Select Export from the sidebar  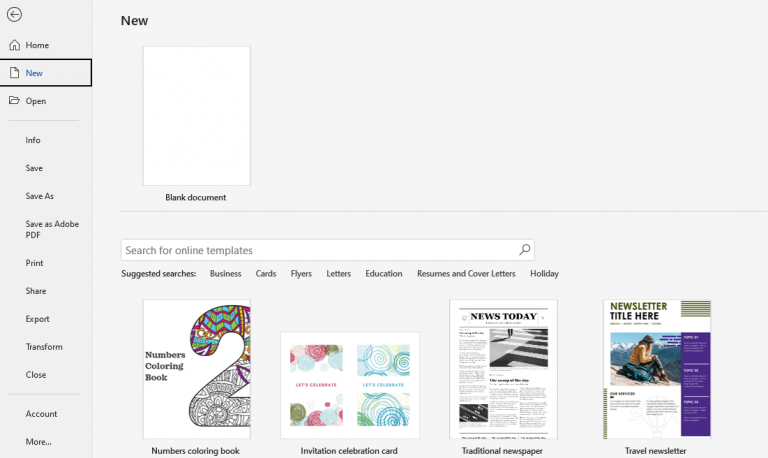[37, 319]
